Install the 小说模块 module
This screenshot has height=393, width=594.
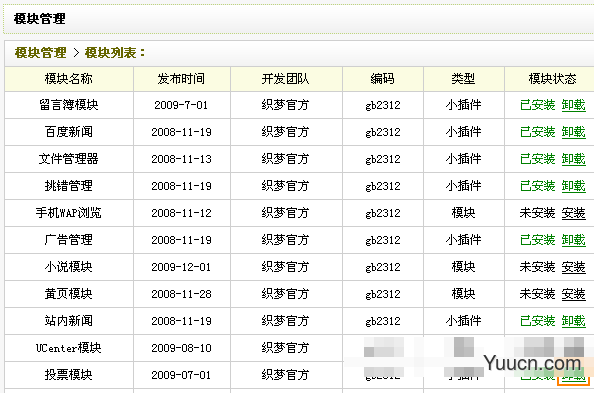(x=574, y=267)
